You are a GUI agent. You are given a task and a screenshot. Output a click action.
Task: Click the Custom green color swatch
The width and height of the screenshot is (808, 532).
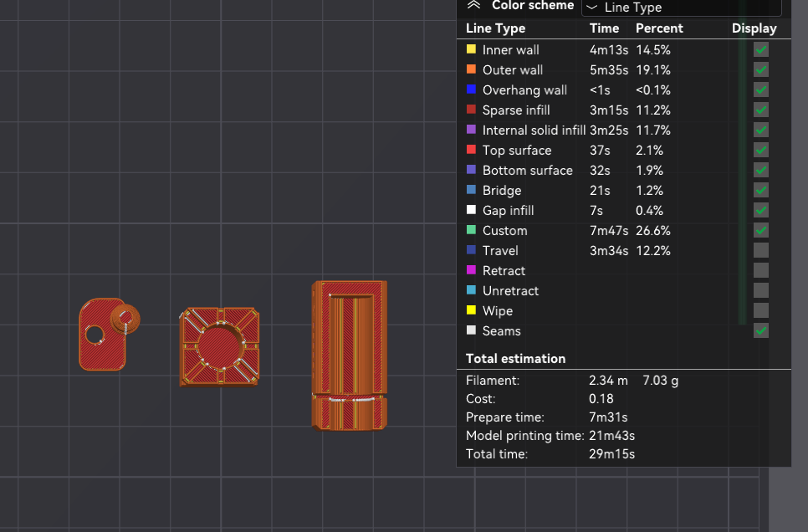[x=471, y=230]
